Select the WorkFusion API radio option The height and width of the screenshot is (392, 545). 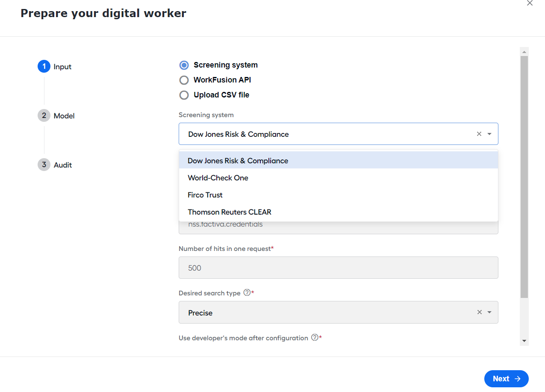click(184, 80)
